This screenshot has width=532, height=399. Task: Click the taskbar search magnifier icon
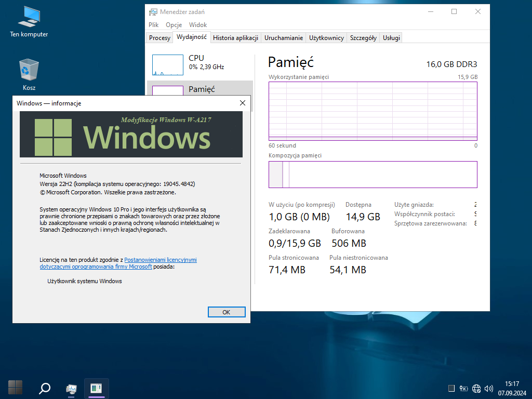click(45, 388)
